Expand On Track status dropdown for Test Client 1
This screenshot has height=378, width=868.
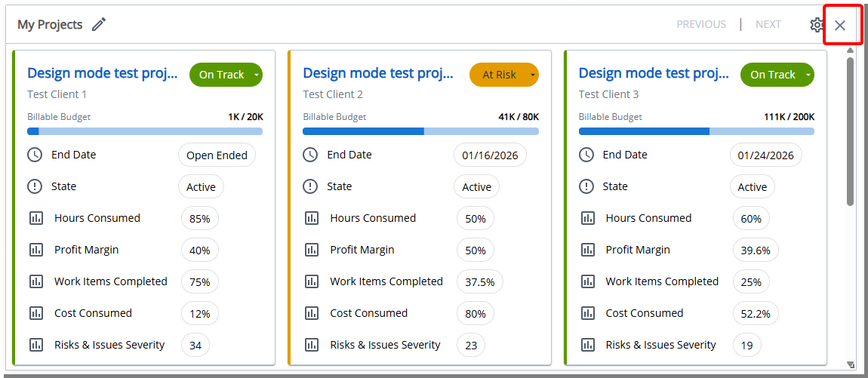pyautogui.click(x=257, y=75)
